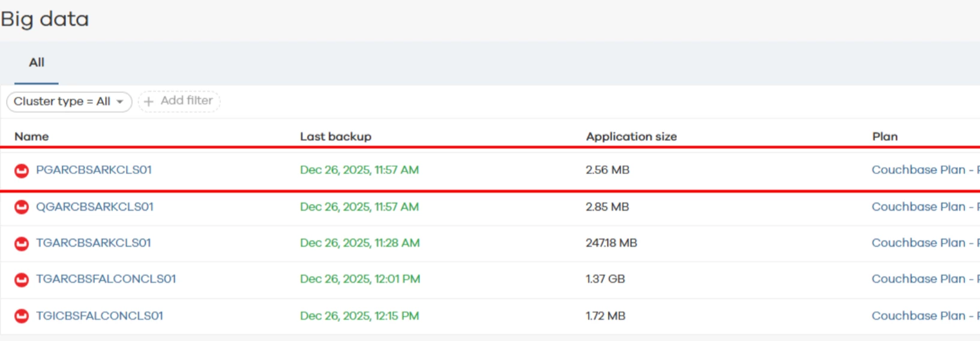Sort by the Last backup column header

(x=335, y=136)
